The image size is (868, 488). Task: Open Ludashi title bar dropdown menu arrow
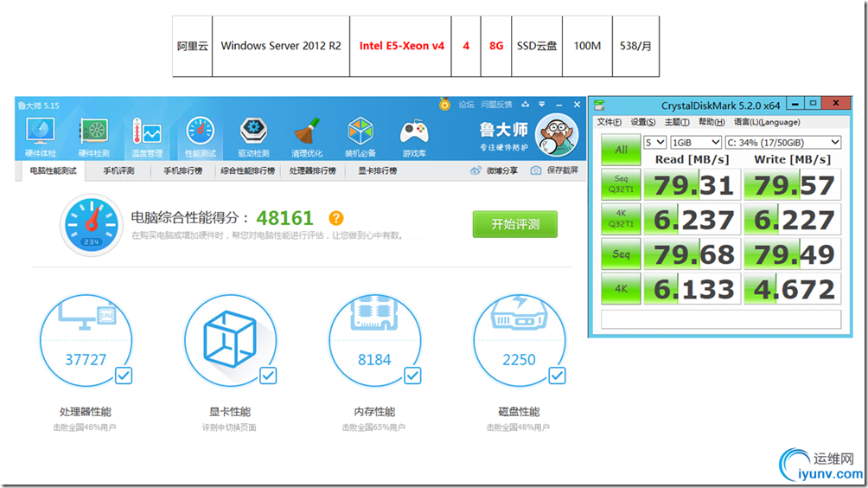(542, 104)
